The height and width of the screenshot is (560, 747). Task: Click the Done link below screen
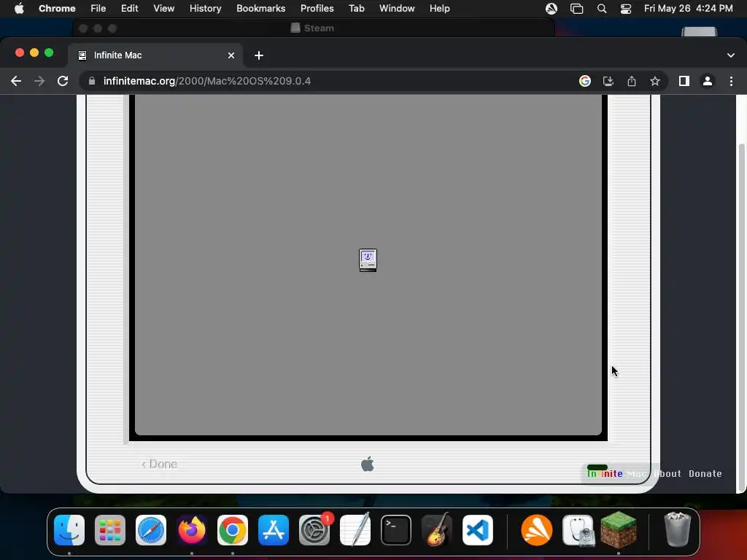point(160,464)
